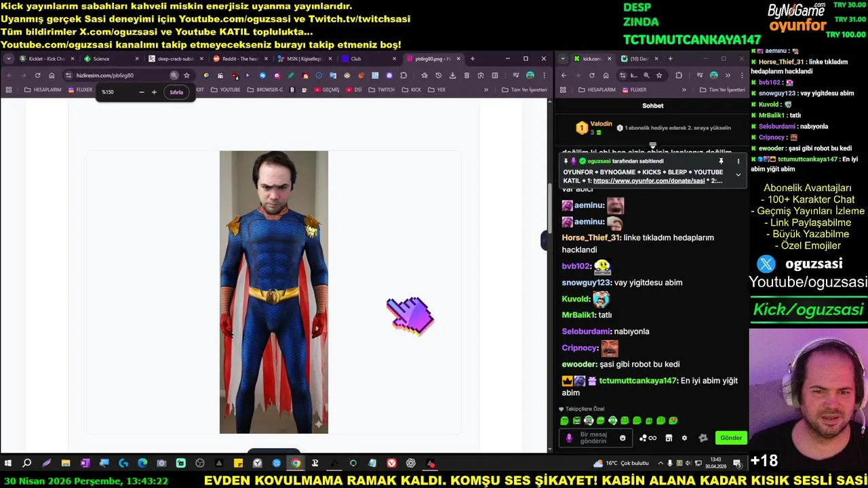868x488 pixels.
Task: Open YOUTUBE bookmark folder
Action: (x=225, y=89)
